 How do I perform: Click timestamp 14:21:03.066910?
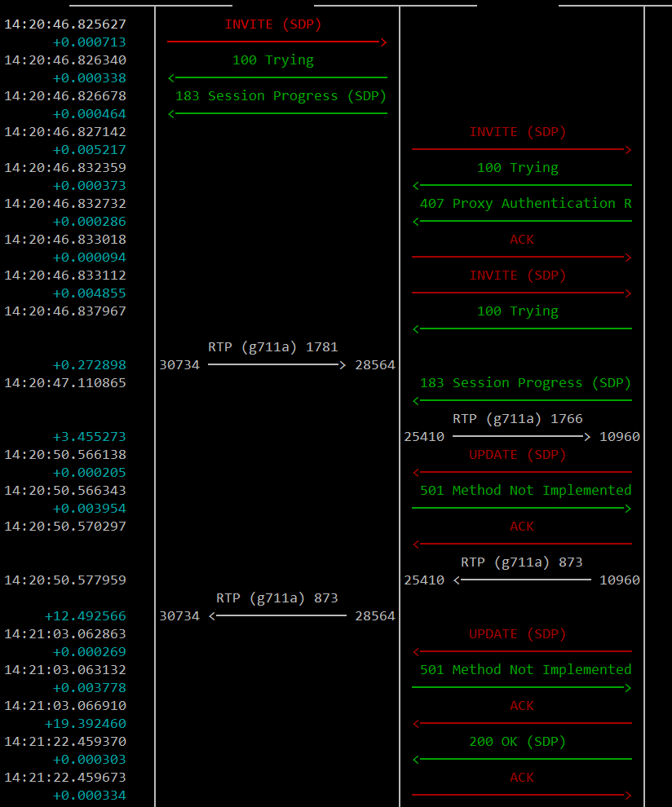[65, 706]
